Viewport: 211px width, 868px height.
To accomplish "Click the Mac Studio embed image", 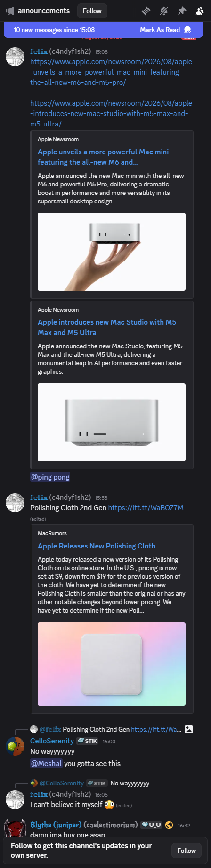I will click(112, 422).
